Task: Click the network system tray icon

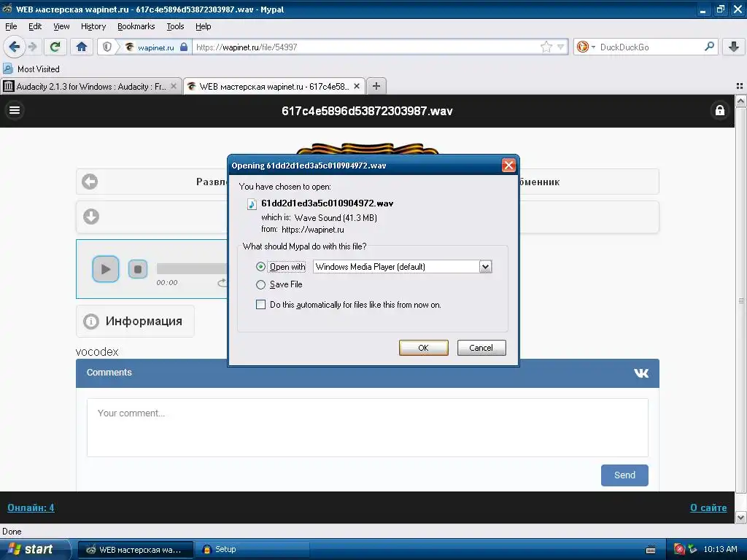Action: (692, 549)
